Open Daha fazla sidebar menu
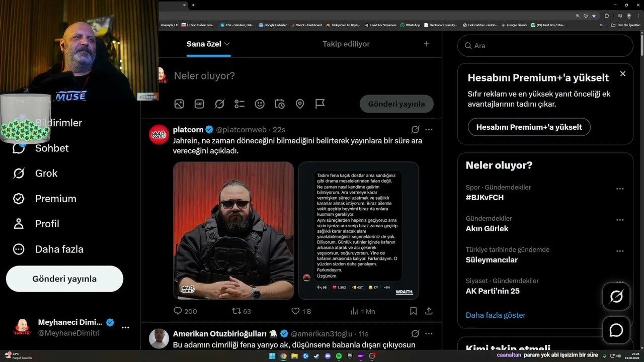Viewport: 644px width, 362px height. click(x=48, y=249)
